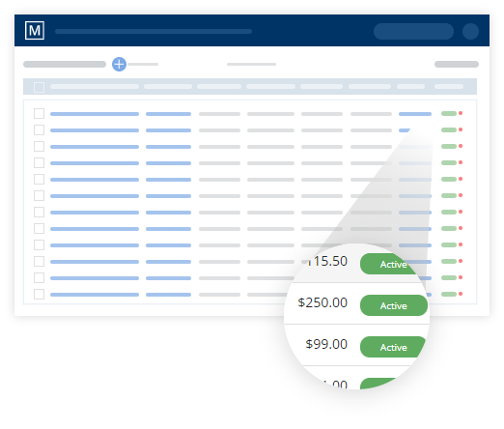Click the blue plus add button
Image resolution: width=504 pixels, height=429 pixels.
(x=119, y=64)
